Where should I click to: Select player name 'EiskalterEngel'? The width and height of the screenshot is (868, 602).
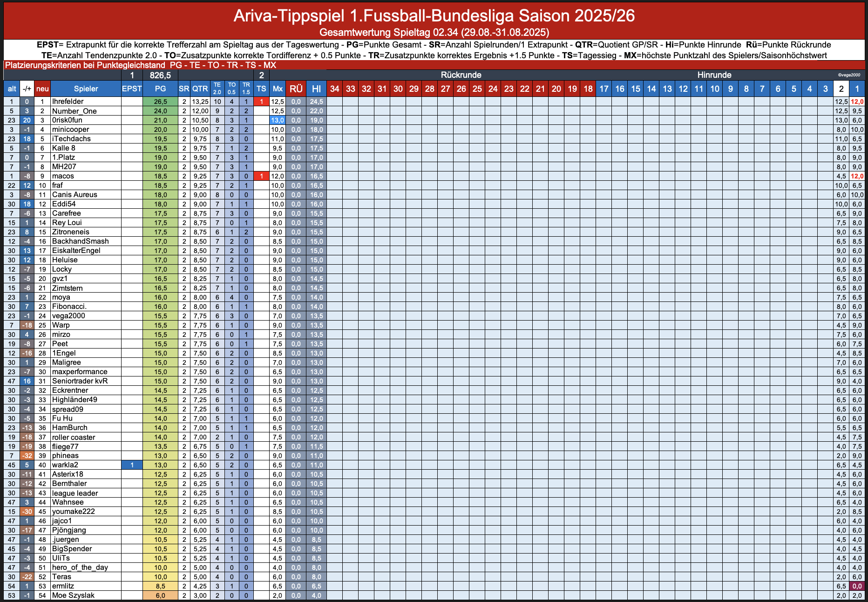point(76,251)
